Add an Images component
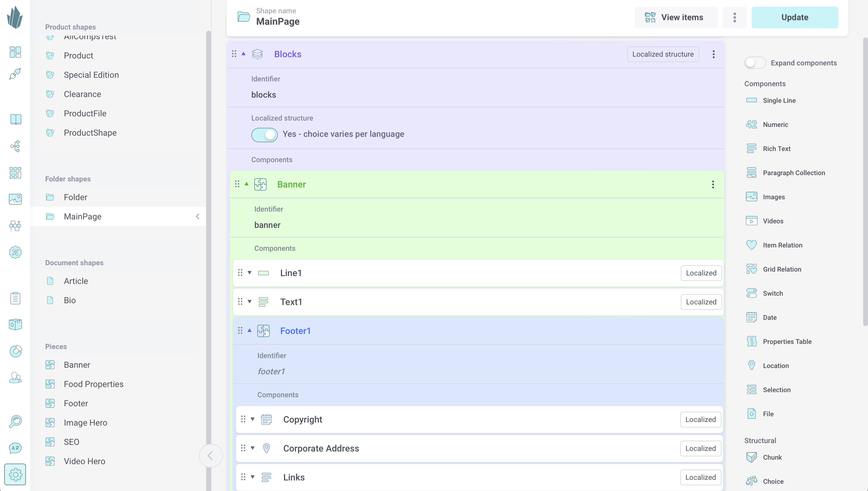The image size is (868, 491). click(765, 197)
